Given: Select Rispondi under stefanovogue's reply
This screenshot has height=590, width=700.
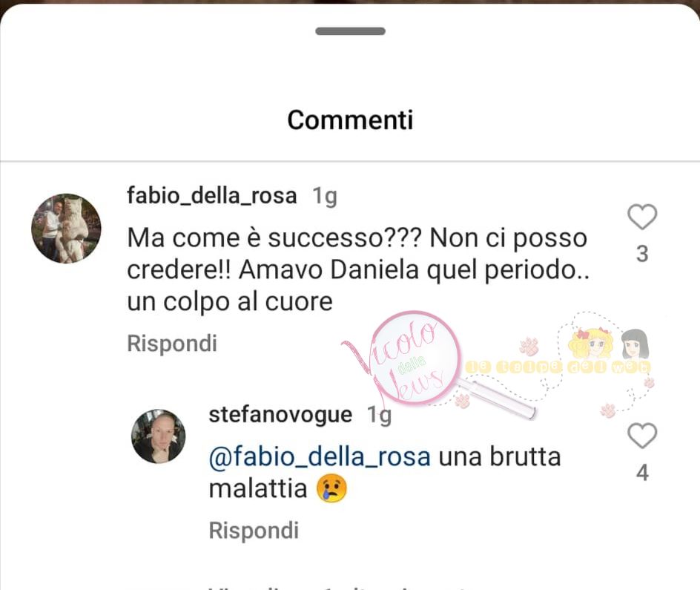Looking at the screenshot, I should point(254,531).
